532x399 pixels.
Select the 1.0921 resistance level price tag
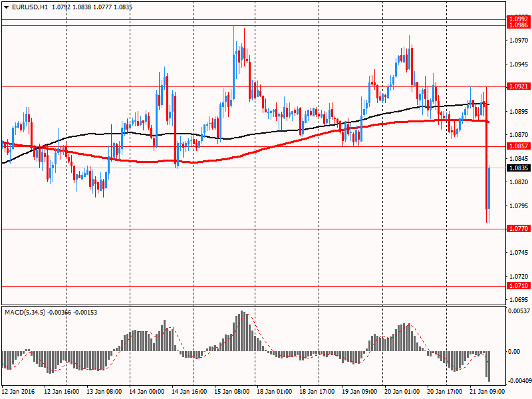[x=518, y=86]
